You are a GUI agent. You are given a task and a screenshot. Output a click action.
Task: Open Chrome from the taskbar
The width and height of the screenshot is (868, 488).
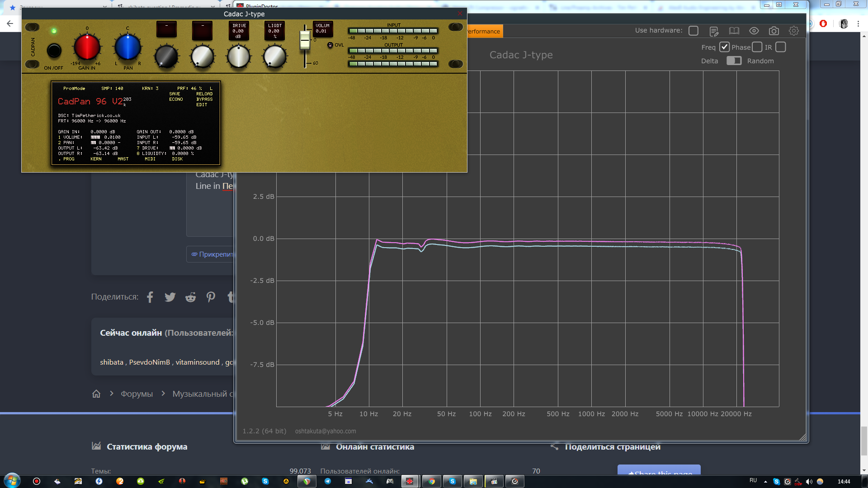432,481
